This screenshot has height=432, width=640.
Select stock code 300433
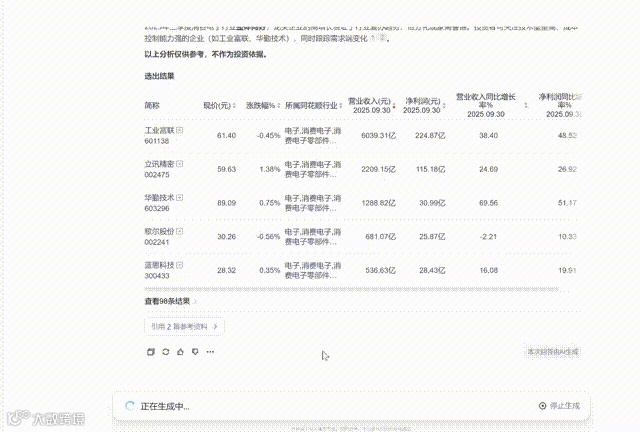(x=157, y=276)
